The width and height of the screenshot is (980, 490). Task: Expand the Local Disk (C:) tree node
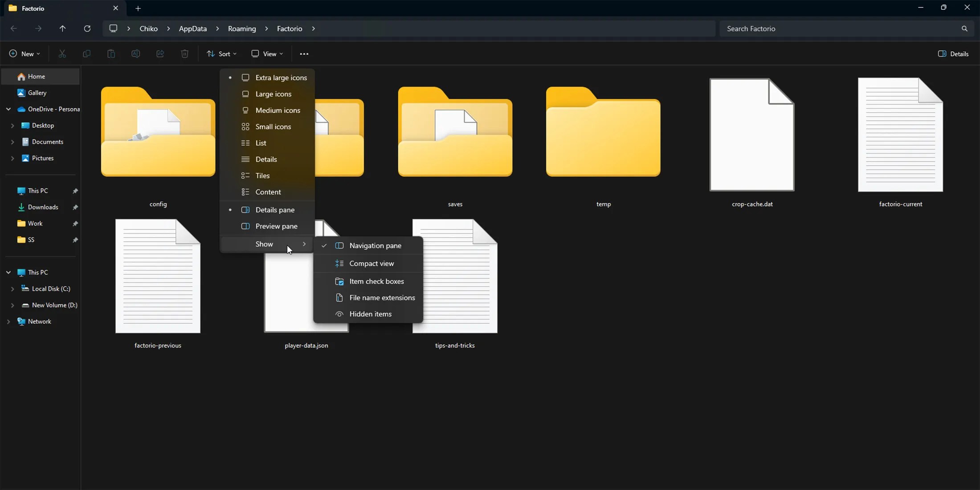click(x=12, y=289)
